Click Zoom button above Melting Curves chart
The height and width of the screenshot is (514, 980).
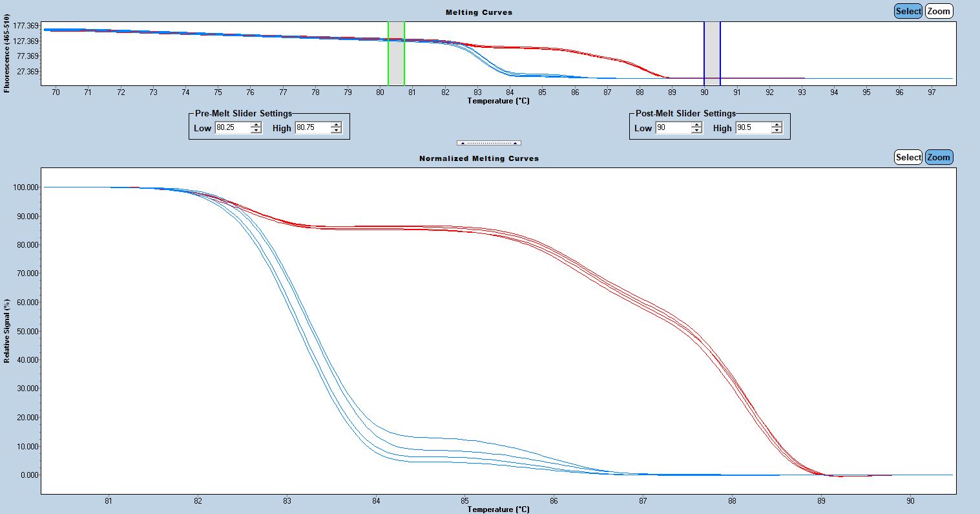[x=939, y=11]
